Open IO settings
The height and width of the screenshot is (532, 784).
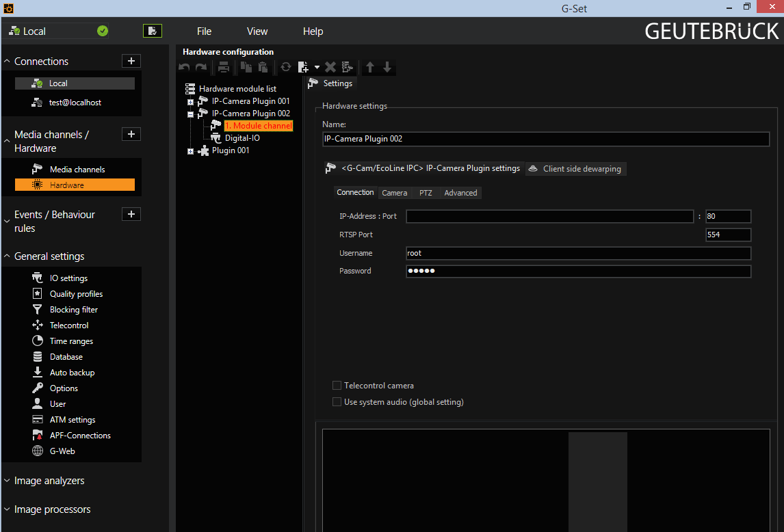(68, 278)
